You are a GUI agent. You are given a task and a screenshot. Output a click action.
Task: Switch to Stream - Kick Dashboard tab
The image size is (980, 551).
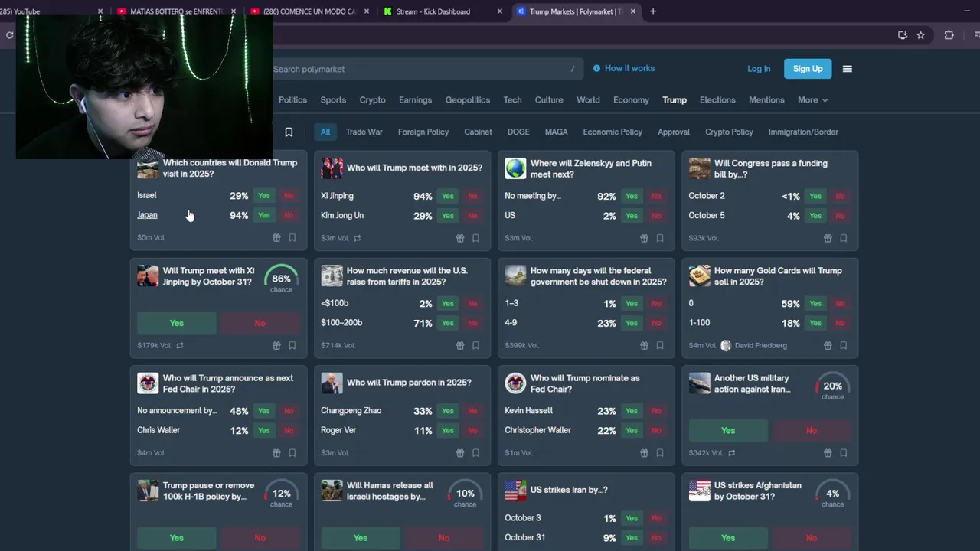pyautogui.click(x=441, y=11)
